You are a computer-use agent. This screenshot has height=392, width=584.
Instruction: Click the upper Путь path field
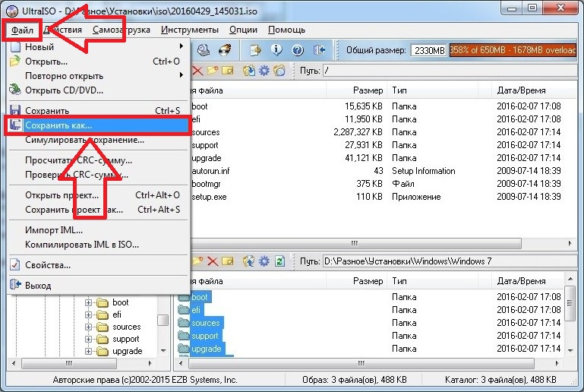click(x=448, y=71)
